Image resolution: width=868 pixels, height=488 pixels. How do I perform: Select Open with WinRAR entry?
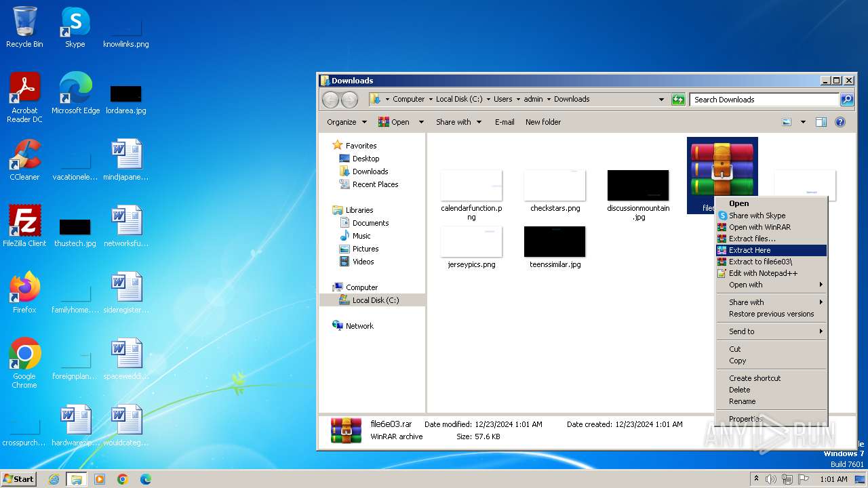coord(771,227)
